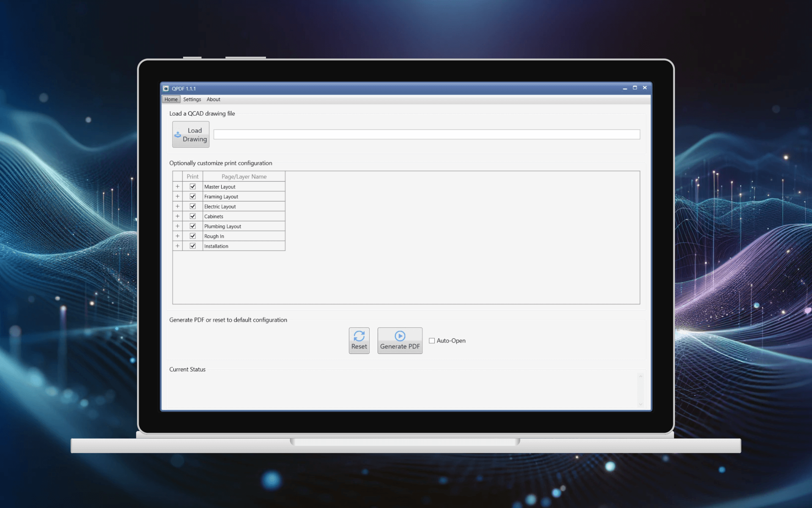Enable the Auto-Open checkbox
Image resolution: width=812 pixels, height=508 pixels.
(x=431, y=340)
